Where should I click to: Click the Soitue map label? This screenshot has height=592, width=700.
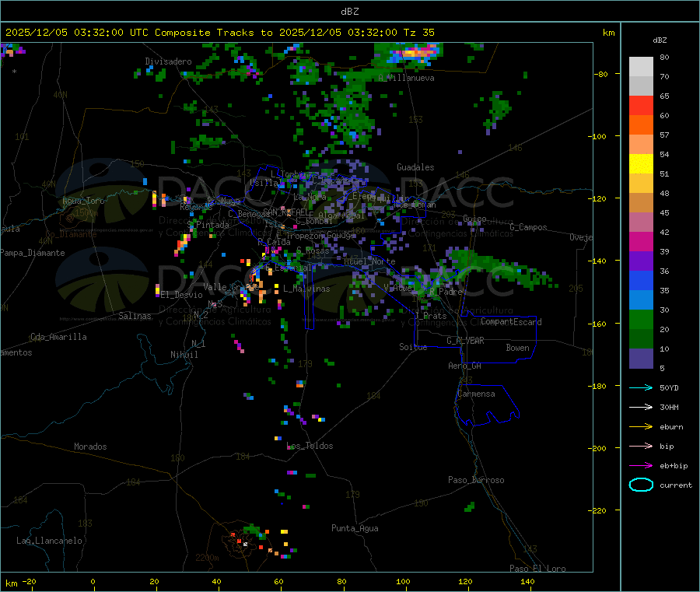coord(413,347)
